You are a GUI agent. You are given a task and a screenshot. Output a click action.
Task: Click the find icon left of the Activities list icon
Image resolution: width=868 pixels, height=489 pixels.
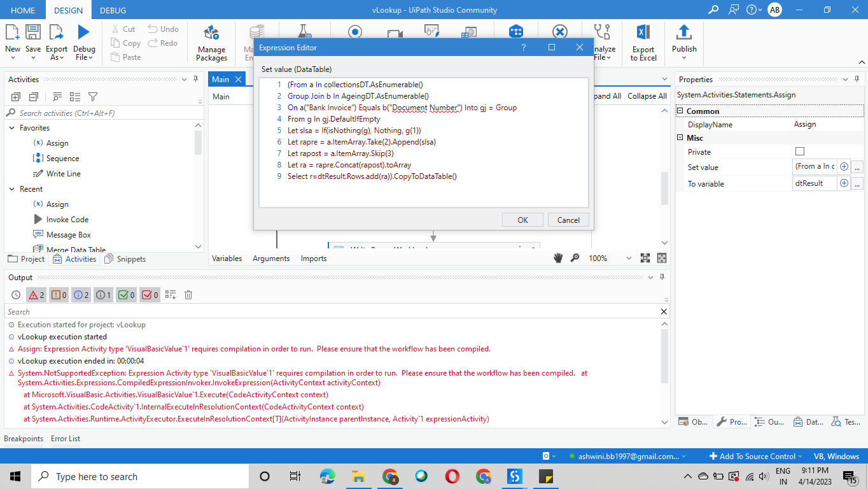[x=57, y=97]
